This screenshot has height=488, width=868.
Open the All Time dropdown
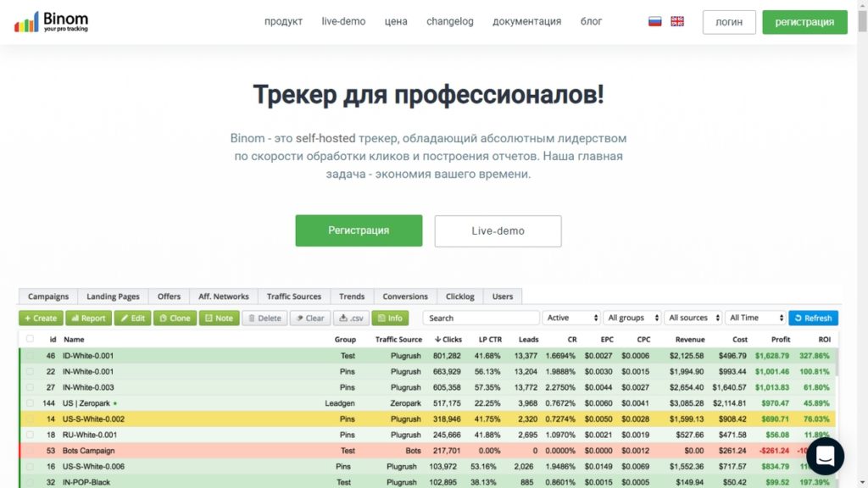(x=755, y=319)
